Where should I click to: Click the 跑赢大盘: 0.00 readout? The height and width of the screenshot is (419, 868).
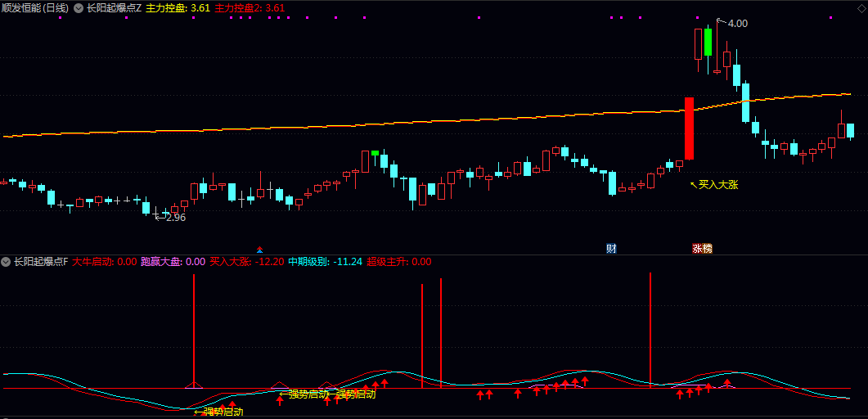[x=173, y=262]
